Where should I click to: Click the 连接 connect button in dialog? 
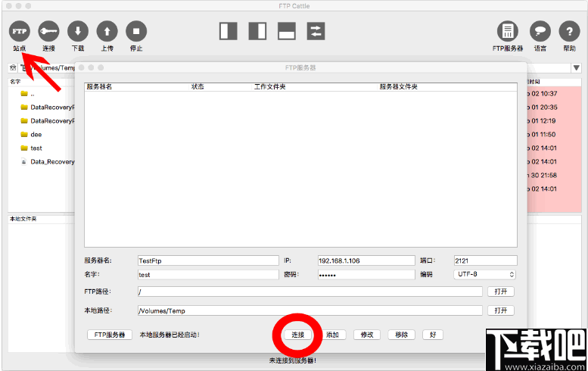pyautogui.click(x=297, y=335)
